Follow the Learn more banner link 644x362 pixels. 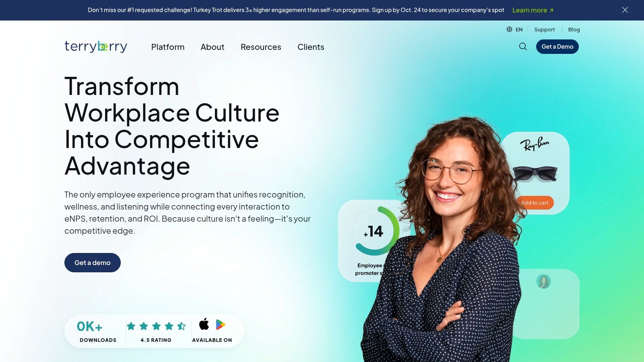pos(533,10)
